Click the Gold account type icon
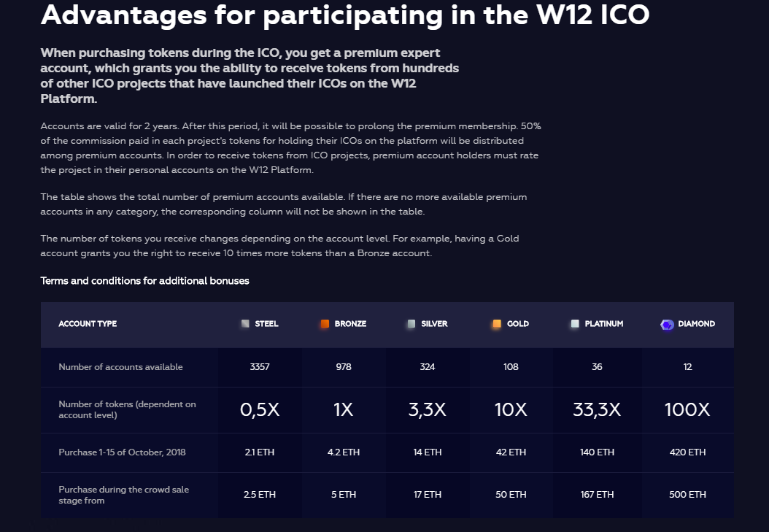Viewport: 769px width, 532px height. point(497,324)
